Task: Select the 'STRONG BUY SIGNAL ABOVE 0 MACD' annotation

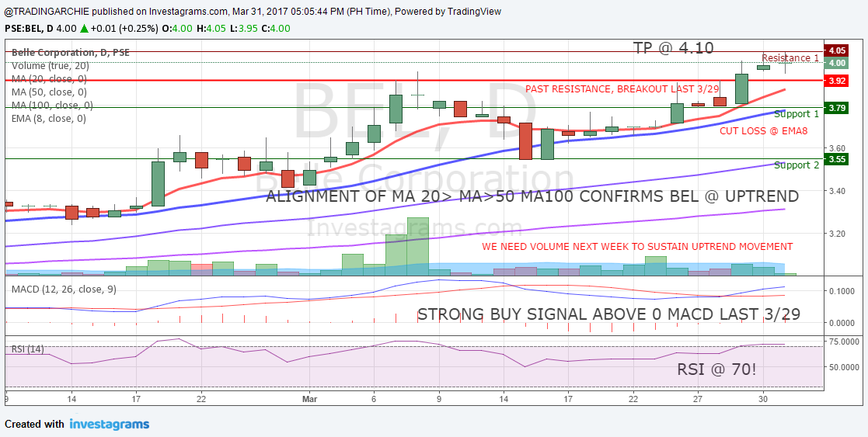Action: pos(608,314)
